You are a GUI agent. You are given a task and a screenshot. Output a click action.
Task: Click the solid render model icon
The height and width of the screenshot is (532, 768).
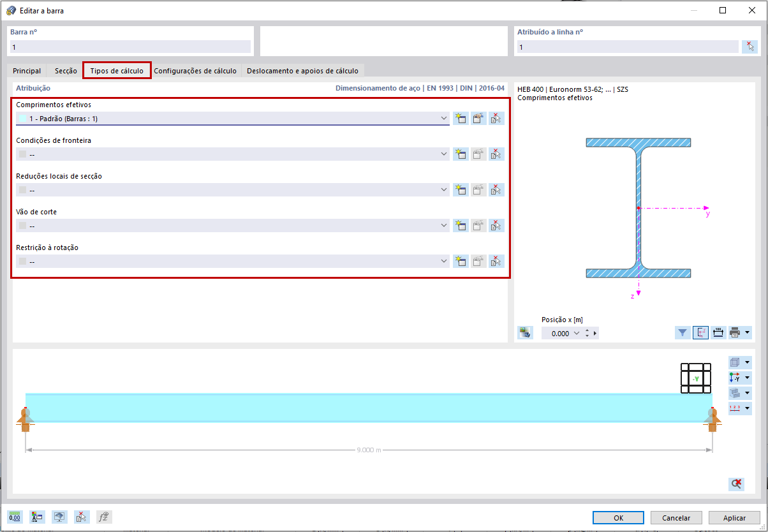click(x=735, y=393)
